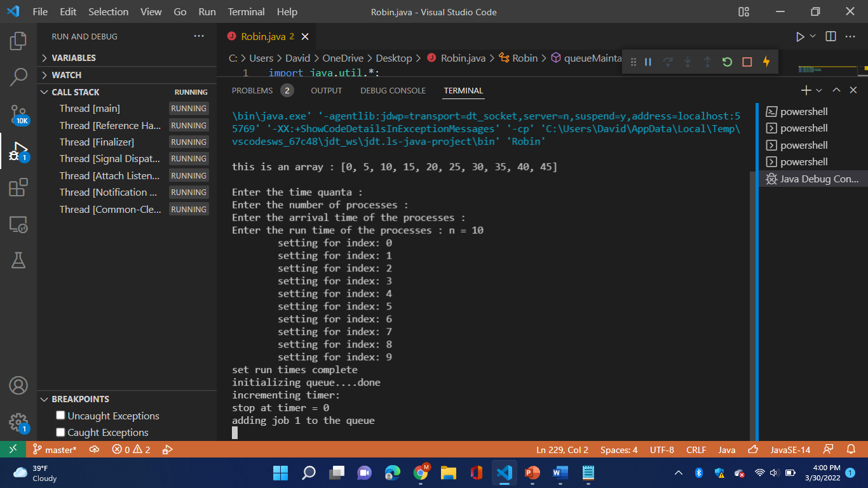Click the feedback icon in status bar
868x488 pixels.
(828, 449)
